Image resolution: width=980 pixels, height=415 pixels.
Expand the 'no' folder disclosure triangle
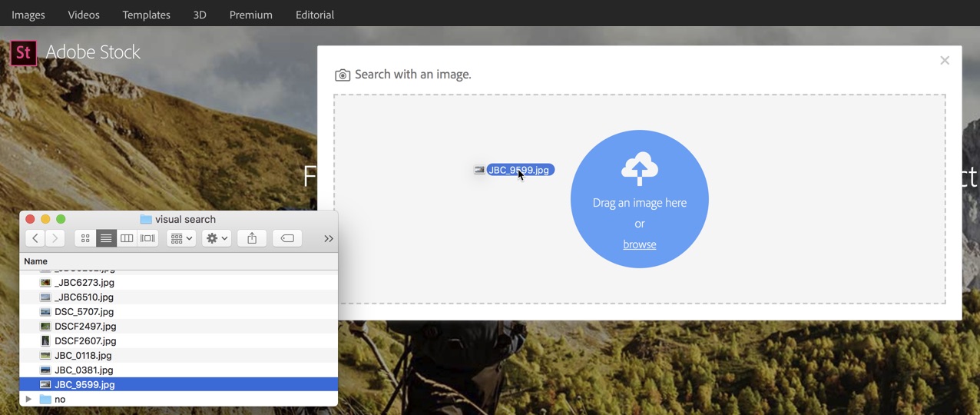pos(28,400)
